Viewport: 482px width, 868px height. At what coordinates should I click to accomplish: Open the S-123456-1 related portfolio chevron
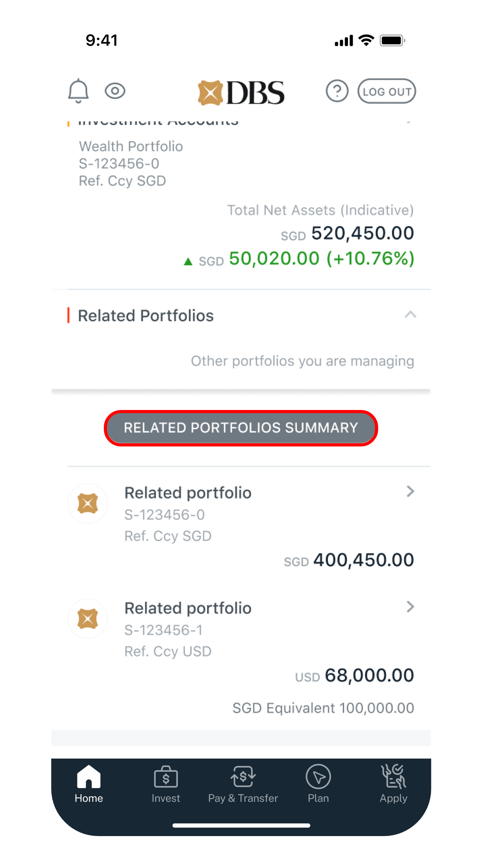click(x=410, y=607)
